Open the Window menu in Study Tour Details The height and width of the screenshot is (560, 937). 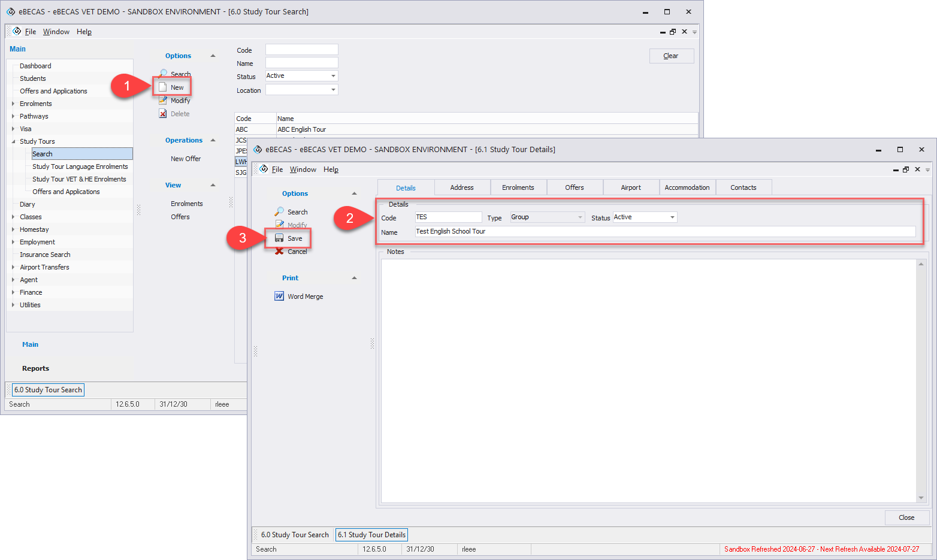click(303, 169)
